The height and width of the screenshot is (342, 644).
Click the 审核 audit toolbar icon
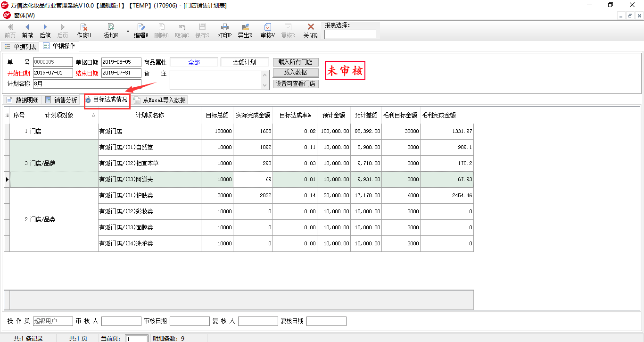267,31
